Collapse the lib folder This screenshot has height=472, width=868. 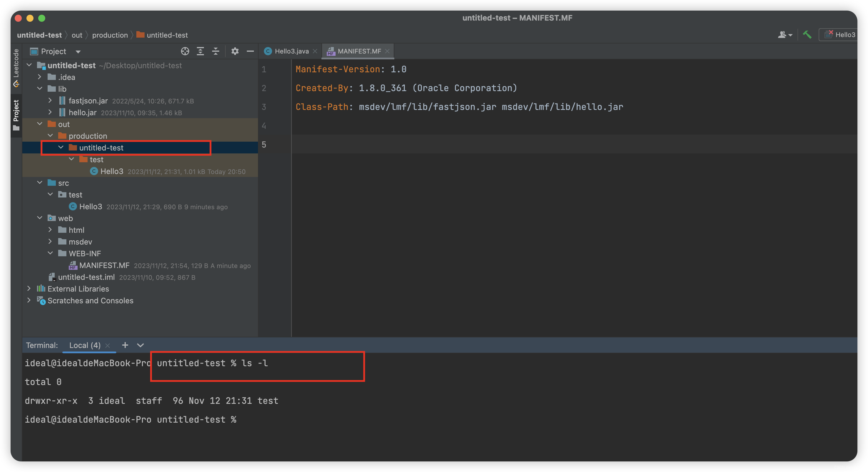click(x=40, y=89)
